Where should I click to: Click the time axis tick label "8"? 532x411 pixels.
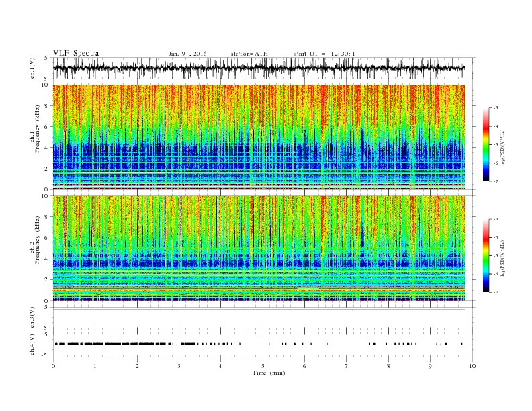pyautogui.click(x=388, y=366)
